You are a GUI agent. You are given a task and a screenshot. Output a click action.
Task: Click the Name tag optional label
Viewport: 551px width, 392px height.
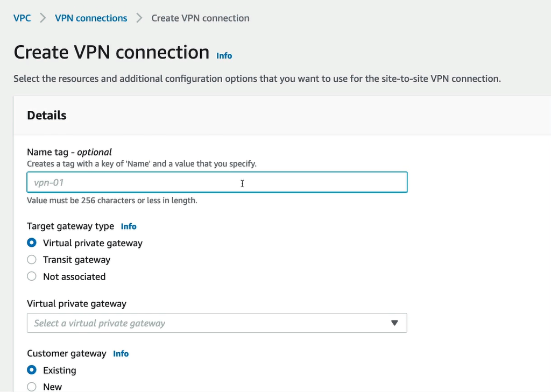69,152
